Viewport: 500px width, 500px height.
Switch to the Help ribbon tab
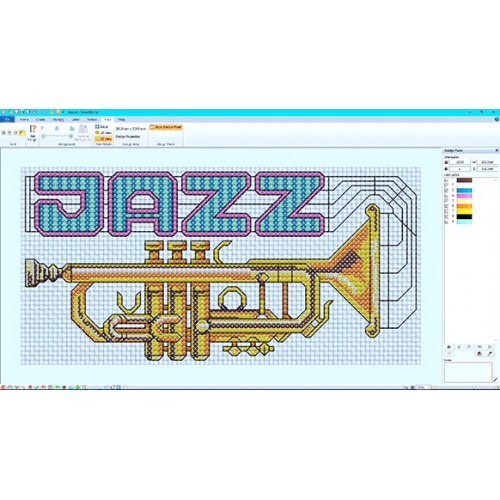coord(122,119)
